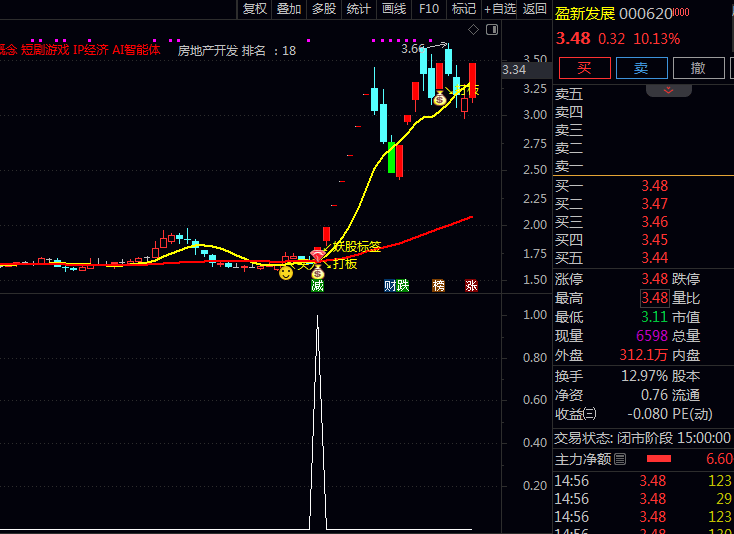
Task: Activate the 画线 drawing tool
Action: [394, 9]
